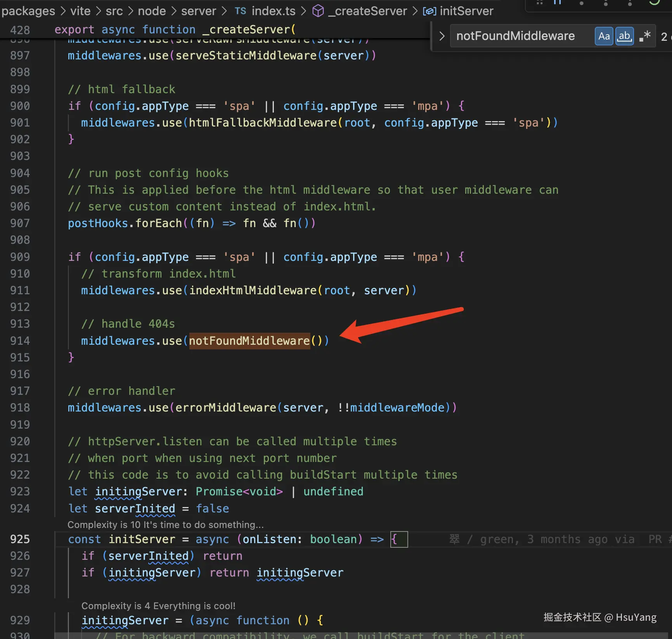Click the inline git blame 'green, 3 months ago'
Image resolution: width=672 pixels, height=639 pixels.
[x=542, y=539]
